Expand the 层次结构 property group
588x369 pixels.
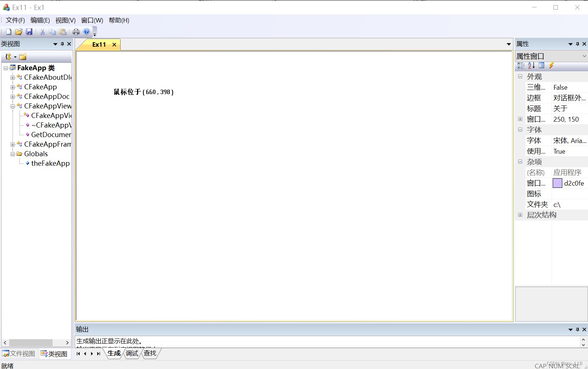click(x=520, y=215)
